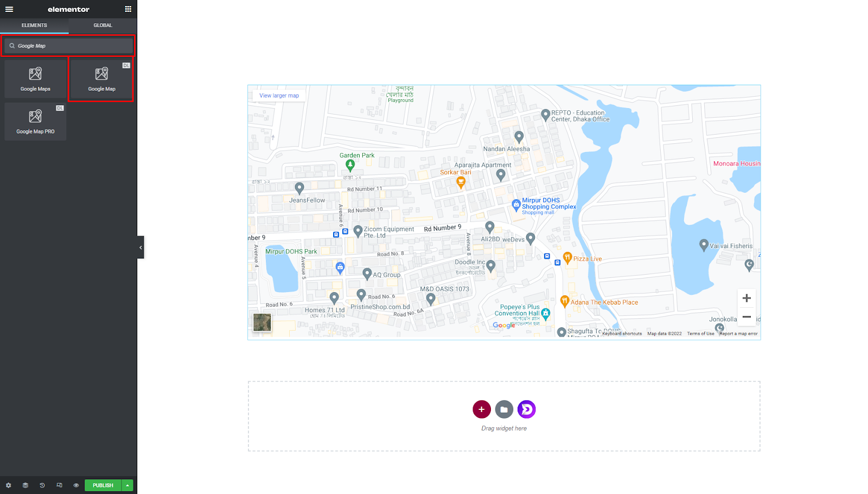Click the weDevs map pin
This screenshot has height=494, width=868.
coord(531,238)
